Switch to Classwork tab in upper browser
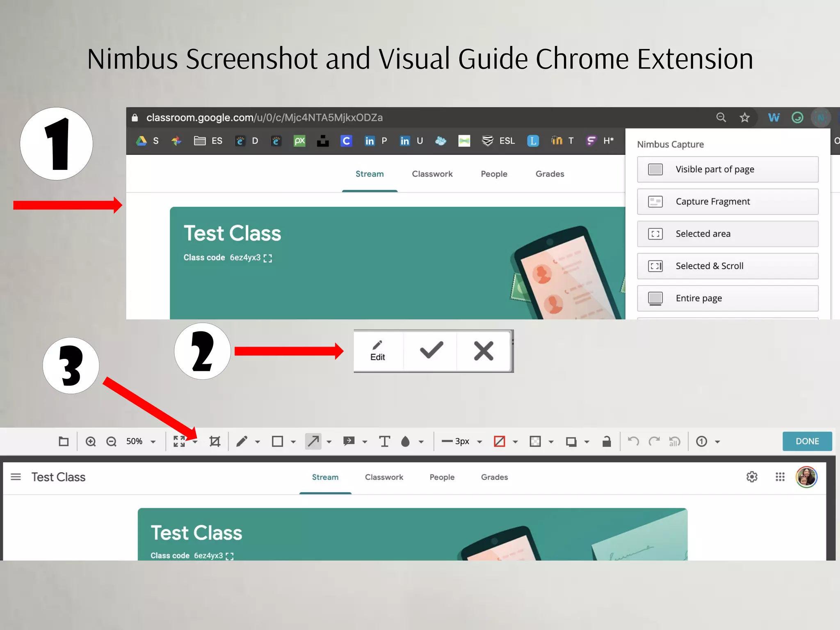The image size is (840, 630). pos(432,174)
